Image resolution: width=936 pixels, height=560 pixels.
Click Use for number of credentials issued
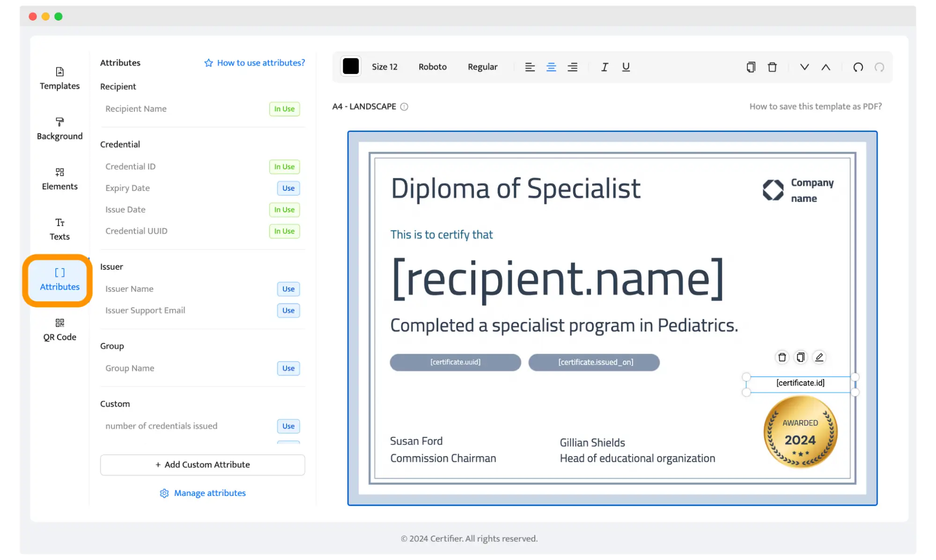coord(288,426)
